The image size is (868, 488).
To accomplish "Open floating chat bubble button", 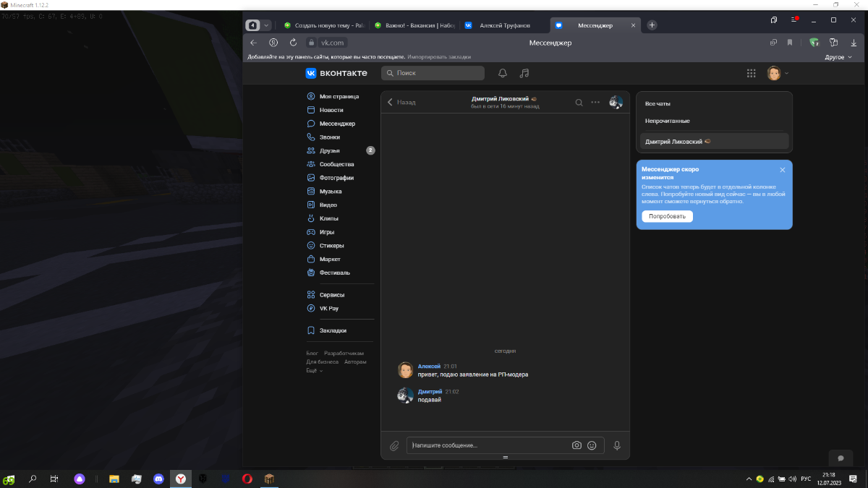I will tap(841, 458).
